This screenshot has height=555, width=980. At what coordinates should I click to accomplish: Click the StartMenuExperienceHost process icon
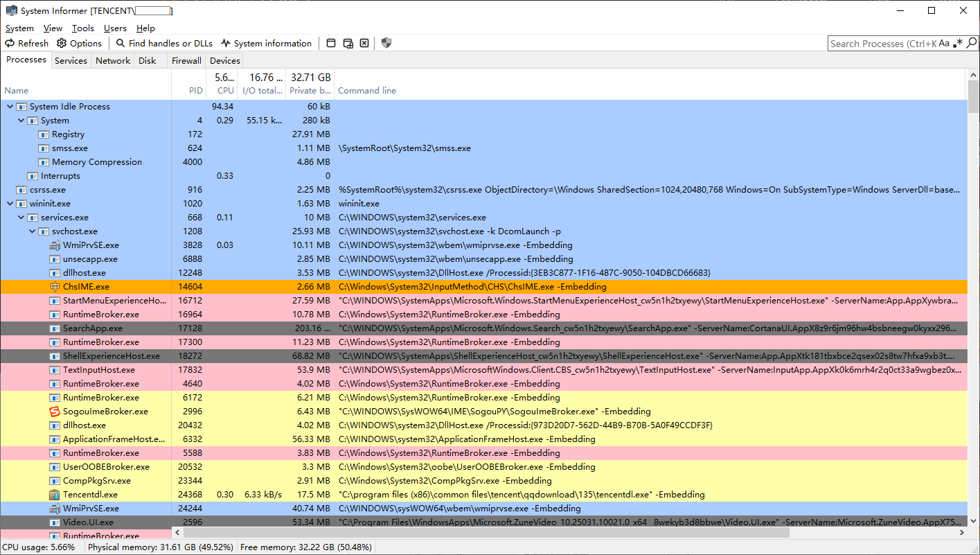(55, 301)
